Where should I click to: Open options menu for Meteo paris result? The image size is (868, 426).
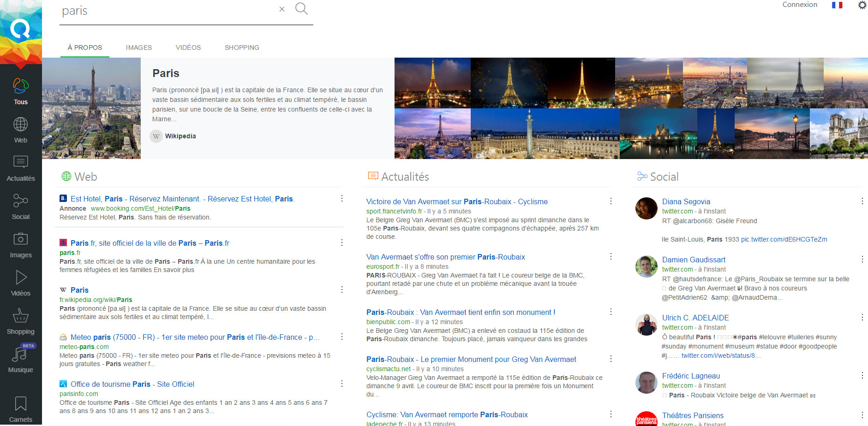pos(342,337)
